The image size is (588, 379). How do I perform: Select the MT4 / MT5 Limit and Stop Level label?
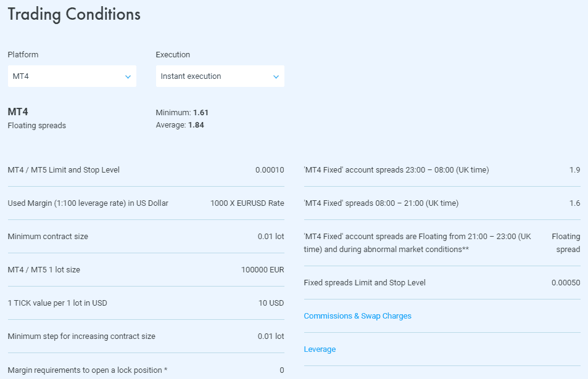click(x=64, y=170)
